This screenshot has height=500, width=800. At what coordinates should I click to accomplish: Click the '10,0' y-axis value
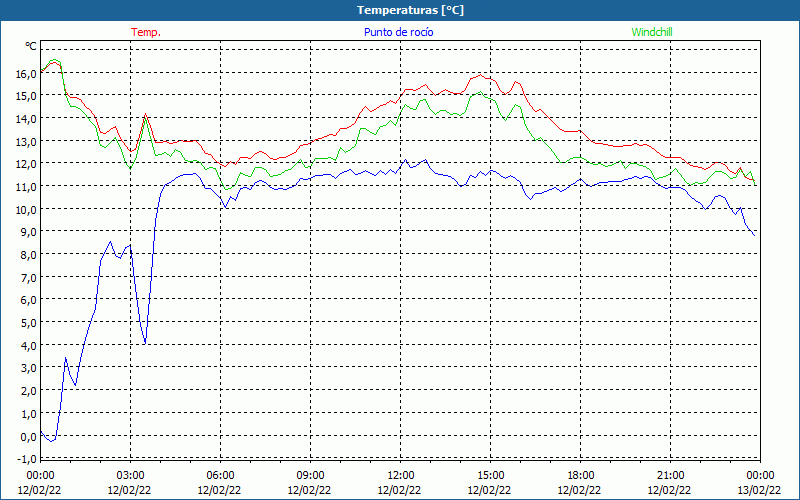(26, 209)
